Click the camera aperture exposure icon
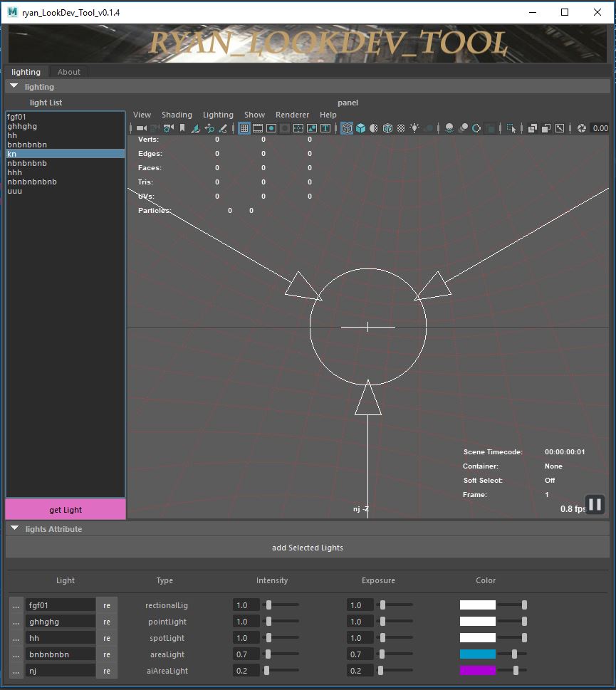The image size is (616, 690). point(582,128)
